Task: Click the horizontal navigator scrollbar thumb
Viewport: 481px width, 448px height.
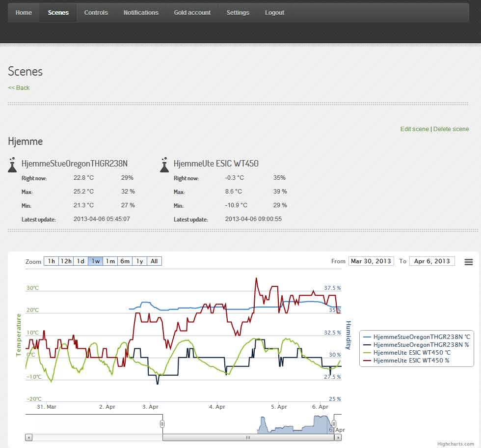Action: coord(248,438)
